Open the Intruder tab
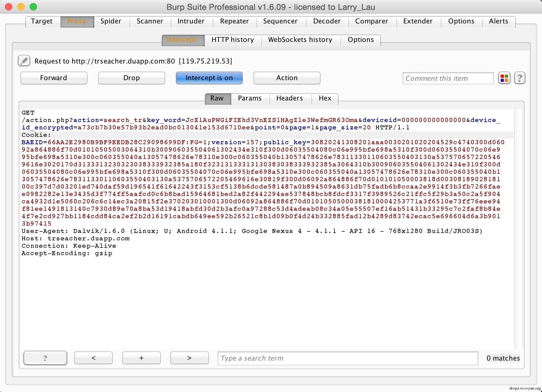 coord(191,21)
